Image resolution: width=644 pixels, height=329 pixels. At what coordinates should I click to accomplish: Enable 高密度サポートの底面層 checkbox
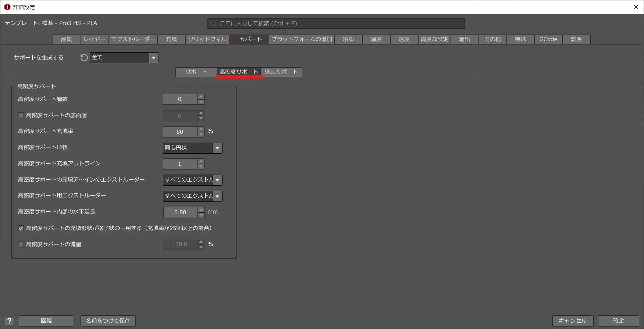[21, 115]
